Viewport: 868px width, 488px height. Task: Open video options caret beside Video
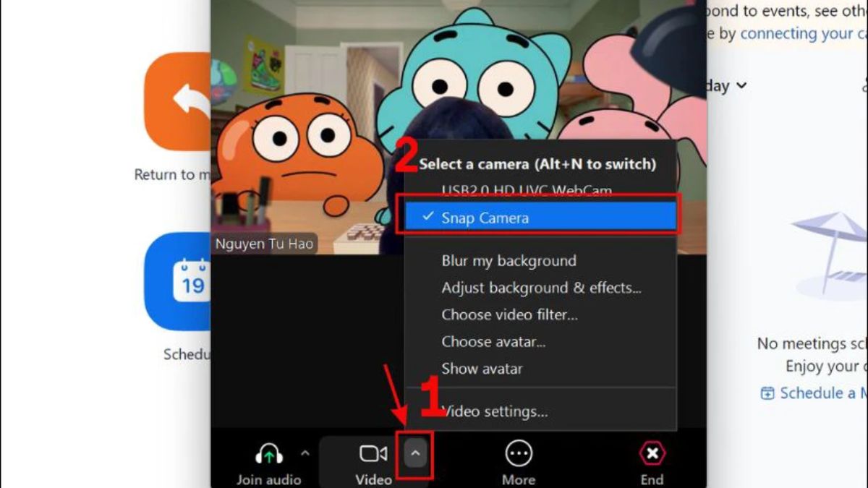415,453
